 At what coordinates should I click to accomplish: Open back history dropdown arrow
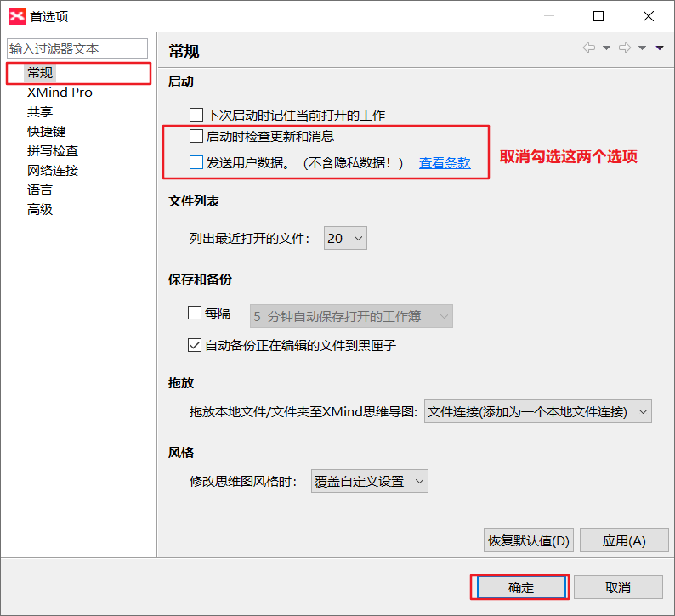[x=606, y=48]
